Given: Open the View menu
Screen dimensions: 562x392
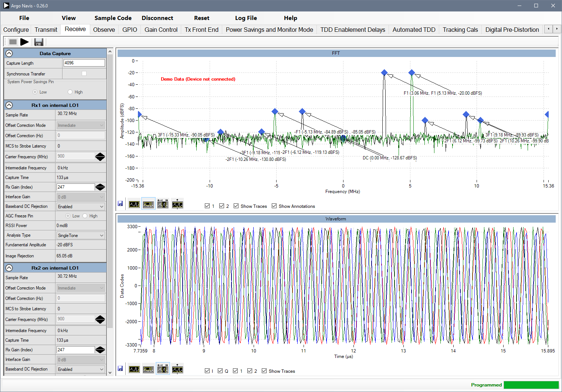Looking at the screenshot, I should pos(69,18).
